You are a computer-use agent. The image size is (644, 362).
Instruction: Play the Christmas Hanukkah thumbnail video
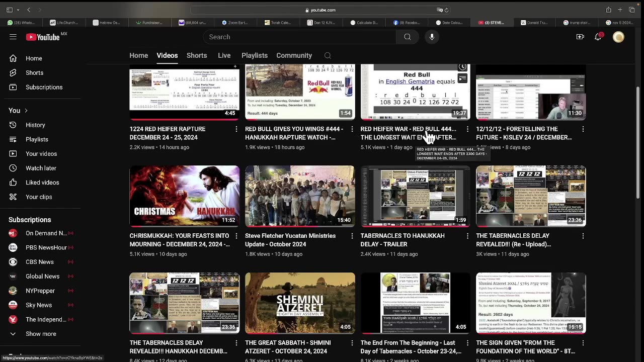pyautogui.click(x=184, y=196)
